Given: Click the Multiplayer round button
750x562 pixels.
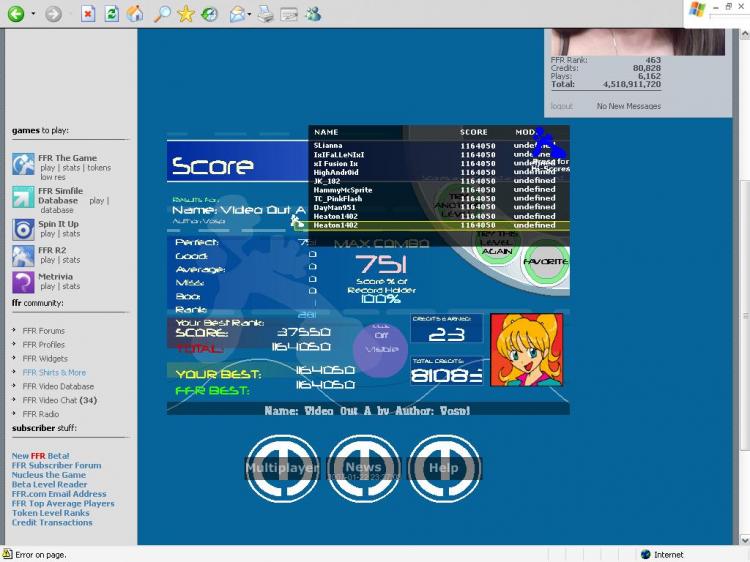Looking at the screenshot, I should (282, 468).
